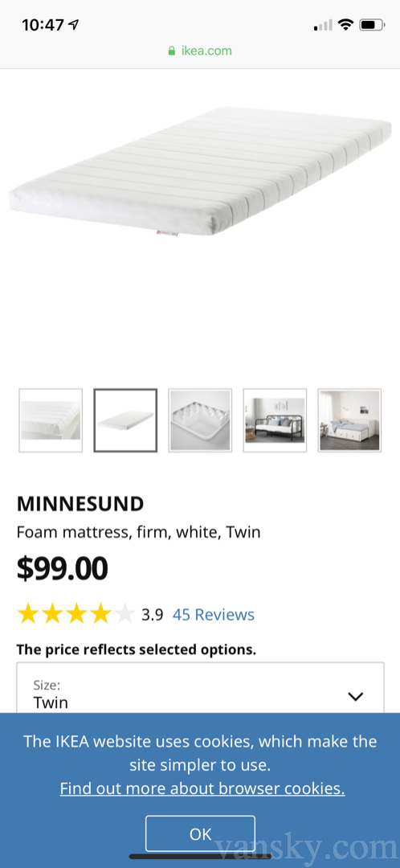Tap the battery status icon
Image resolution: width=400 pixels, height=868 pixels.
(371, 24)
